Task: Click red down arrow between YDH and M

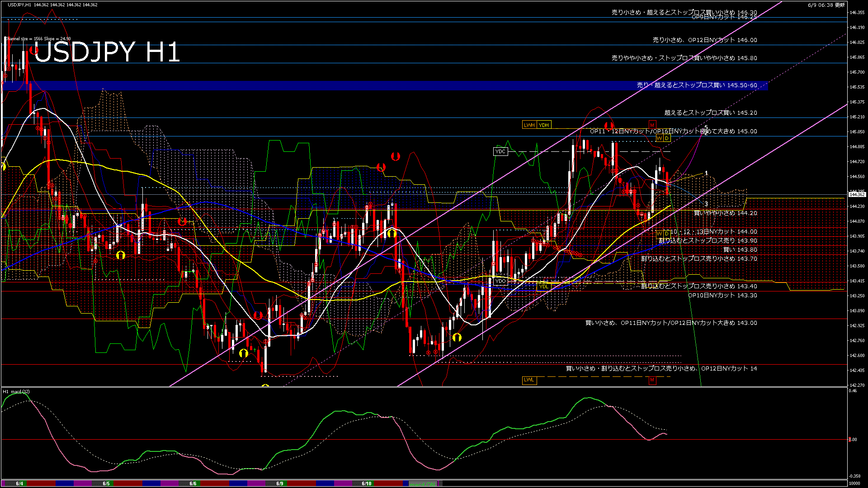Action: (609, 125)
